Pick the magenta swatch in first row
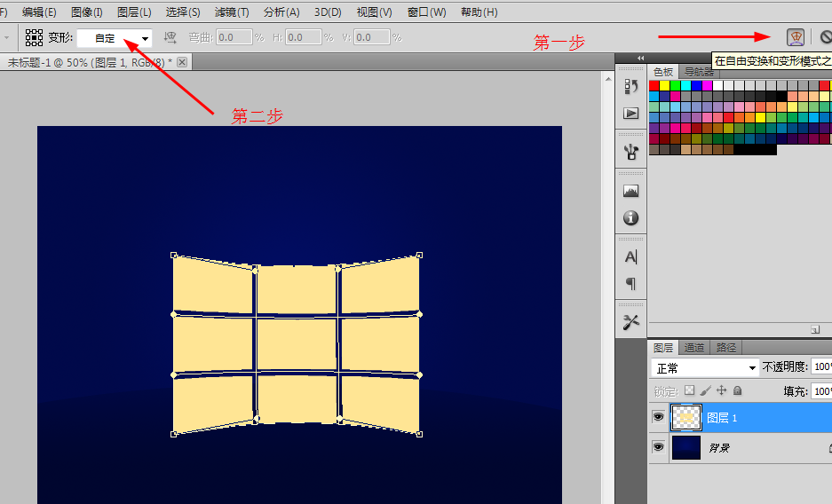832x504 pixels. (x=708, y=85)
